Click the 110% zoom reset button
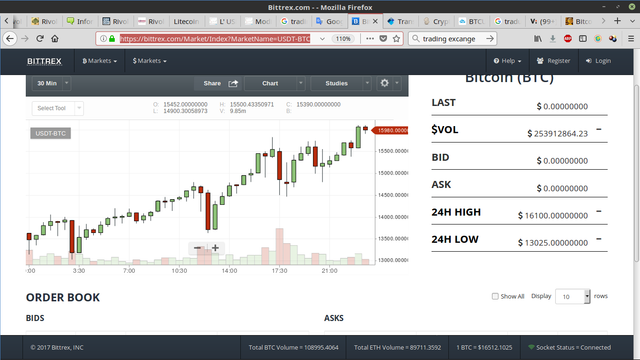The height and width of the screenshot is (360, 640). point(343,39)
